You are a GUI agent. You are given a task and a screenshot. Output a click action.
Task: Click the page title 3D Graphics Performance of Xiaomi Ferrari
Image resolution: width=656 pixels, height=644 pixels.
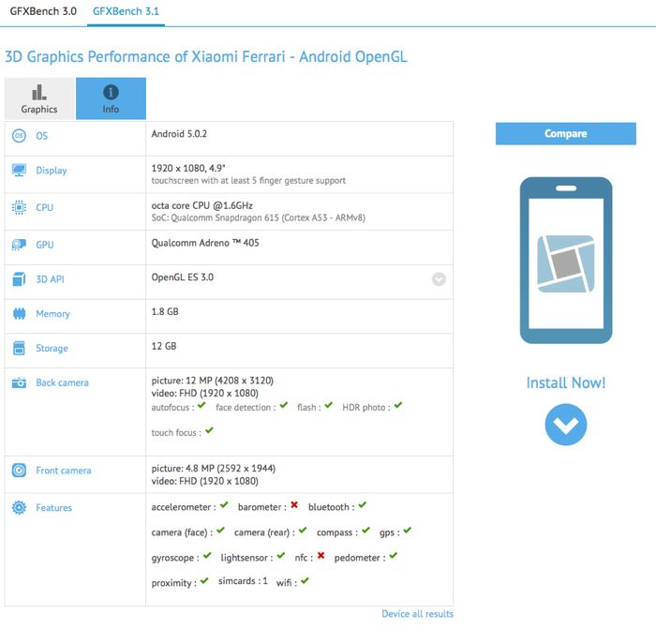pos(206,56)
